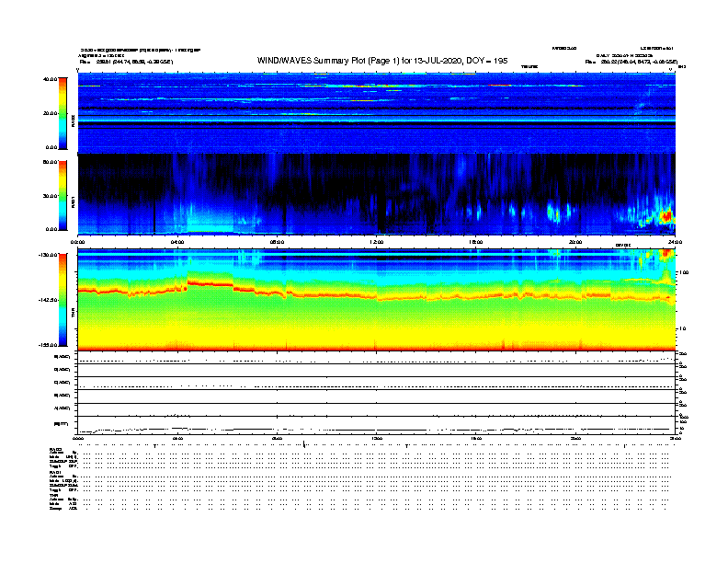Click the -155.00 label on TNR scale
Screen dimensions: 728x563
(49, 345)
